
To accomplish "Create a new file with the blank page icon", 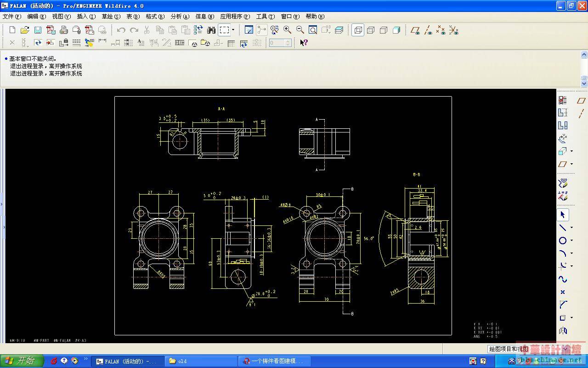I will pyautogui.click(x=12, y=30).
